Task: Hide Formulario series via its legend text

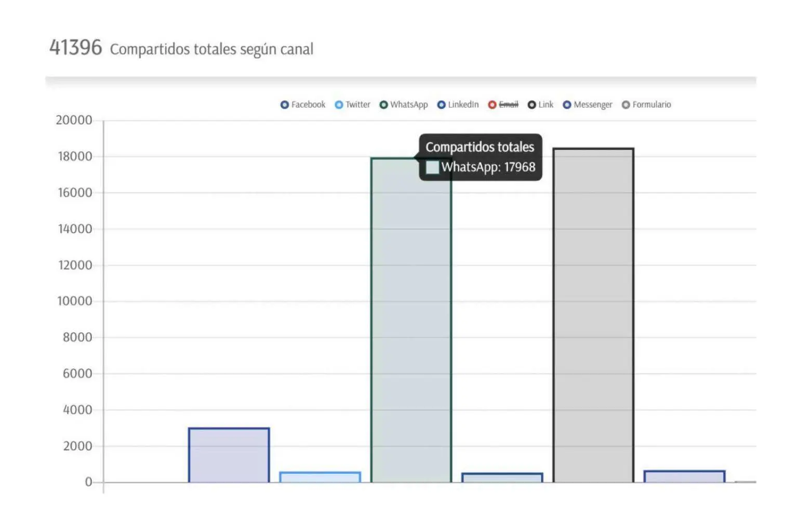Action: (x=651, y=105)
